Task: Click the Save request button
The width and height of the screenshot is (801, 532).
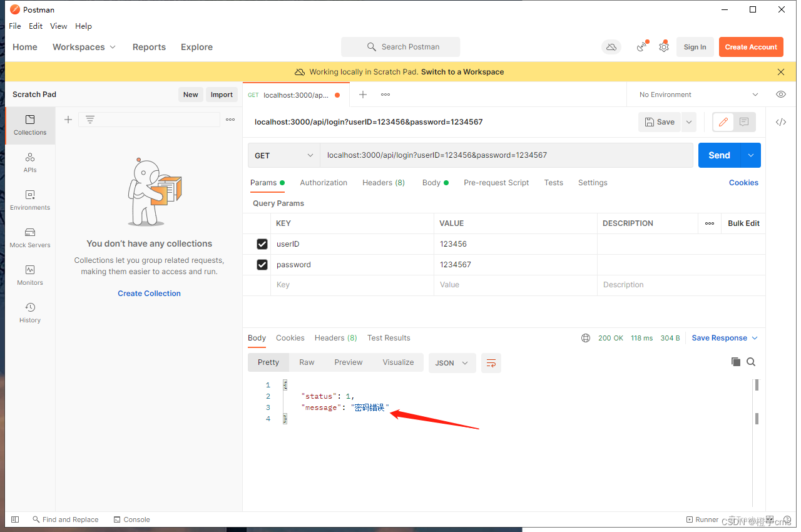Action: 660,122
